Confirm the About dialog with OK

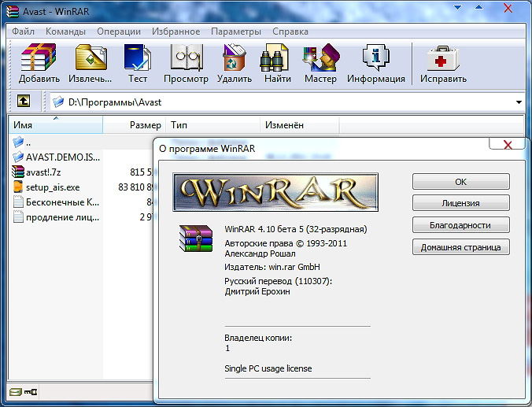coord(460,182)
